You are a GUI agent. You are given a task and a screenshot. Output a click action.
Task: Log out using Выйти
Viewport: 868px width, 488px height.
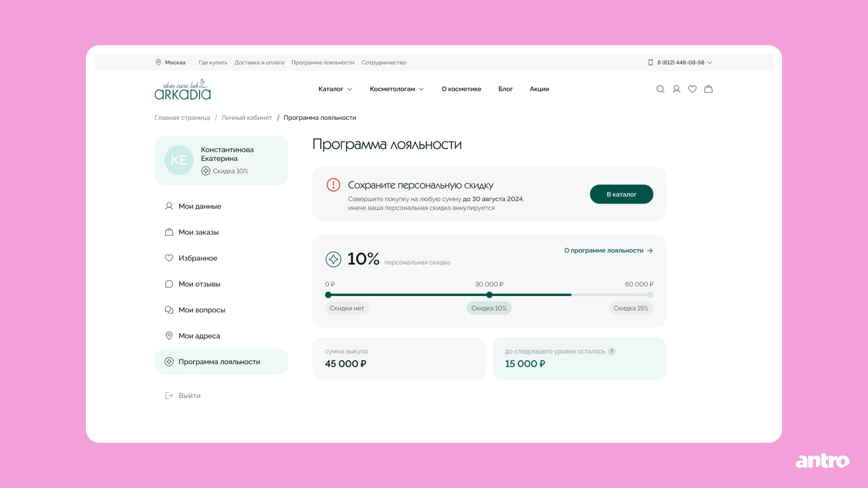click(189, 396)
